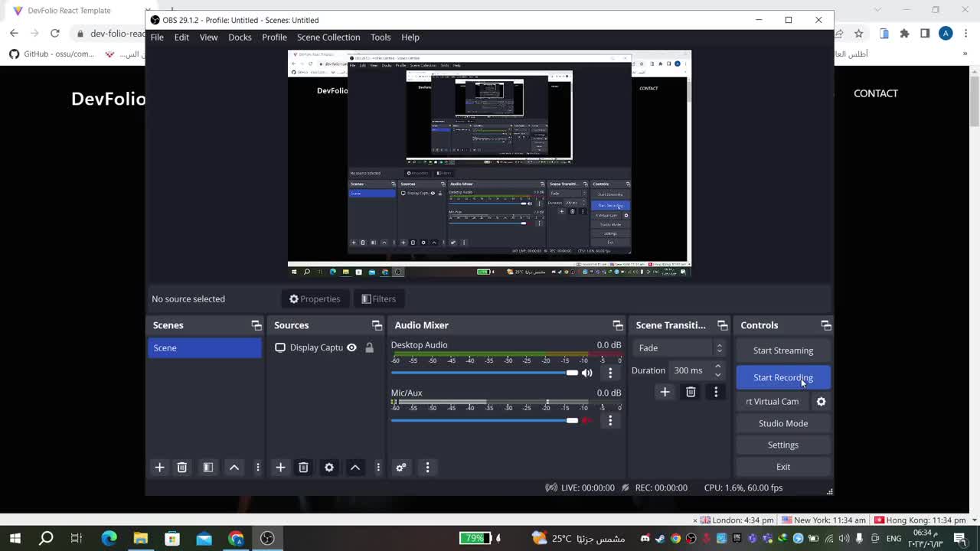
Task: Open Desktop Audio three-dot options
Action: [x=610, y=373]
